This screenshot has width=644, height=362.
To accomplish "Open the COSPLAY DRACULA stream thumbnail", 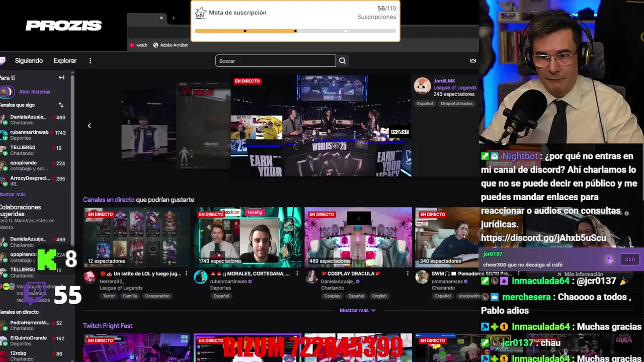I will click(358, 237).
